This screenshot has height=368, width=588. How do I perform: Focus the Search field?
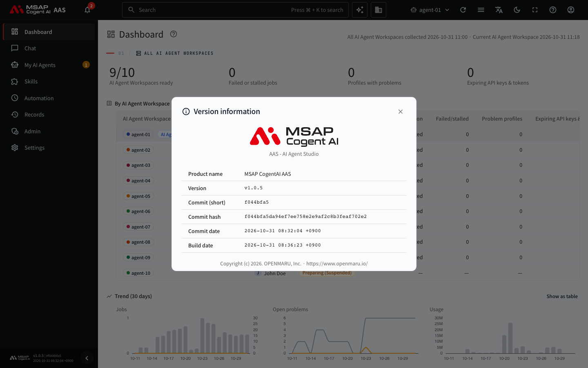235,10
